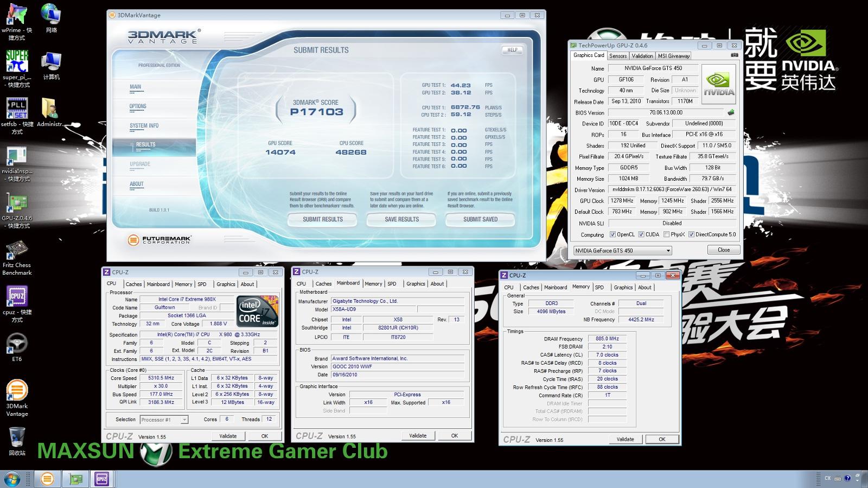Open MSI Giveaway tab in GPU-Z

[x=674, y=56]
